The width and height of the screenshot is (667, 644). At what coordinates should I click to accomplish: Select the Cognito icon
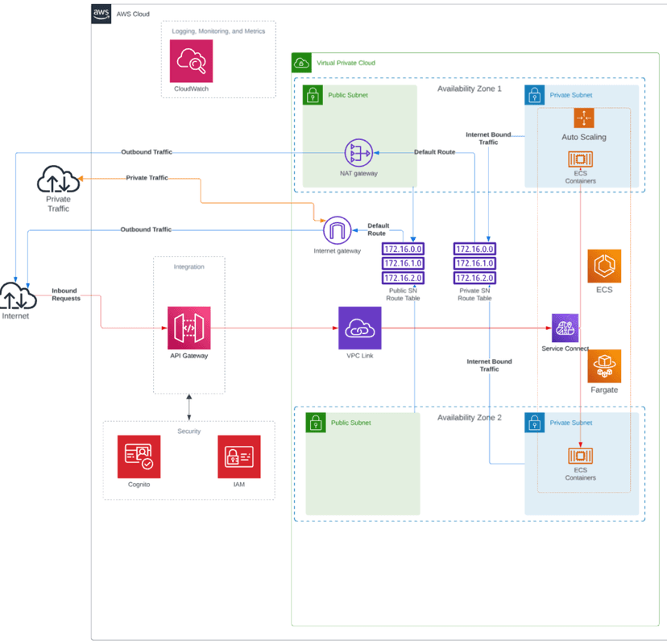[x=139, y=456]
